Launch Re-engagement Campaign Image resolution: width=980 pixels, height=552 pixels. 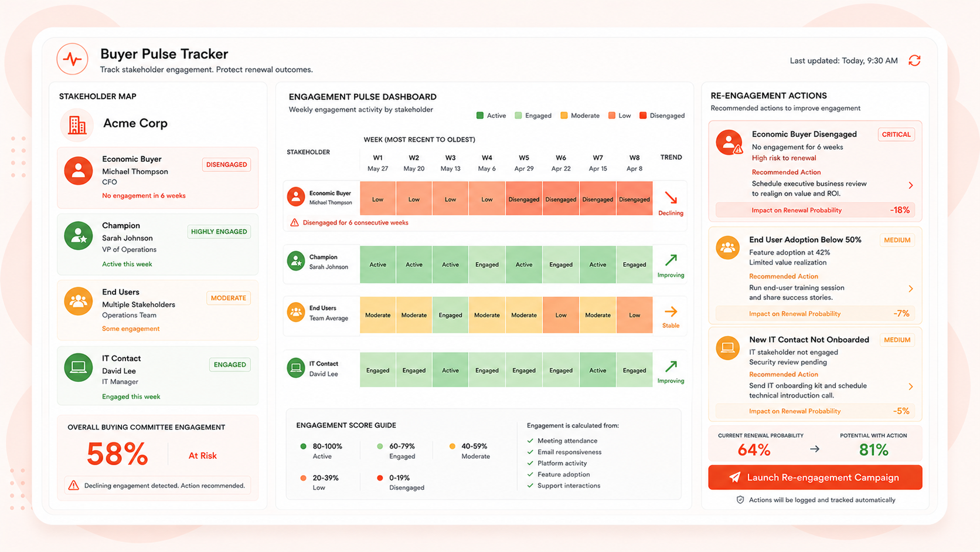tap(815, 478)
